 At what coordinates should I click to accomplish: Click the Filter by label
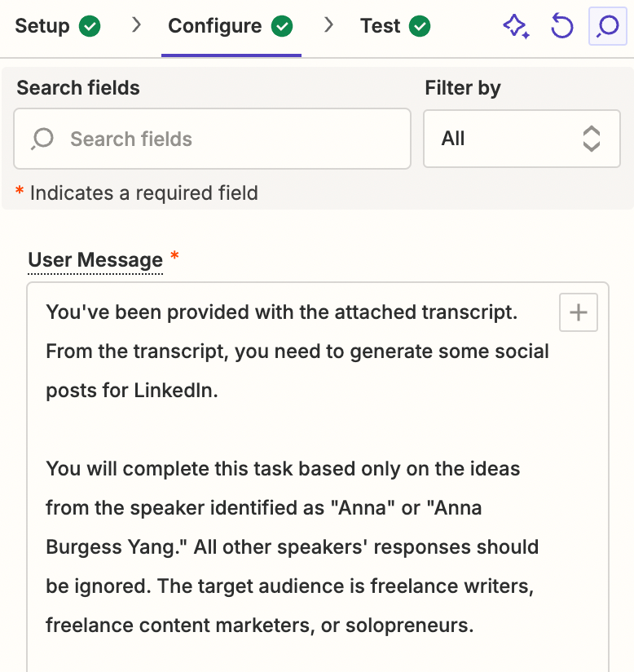click(463, 88)
